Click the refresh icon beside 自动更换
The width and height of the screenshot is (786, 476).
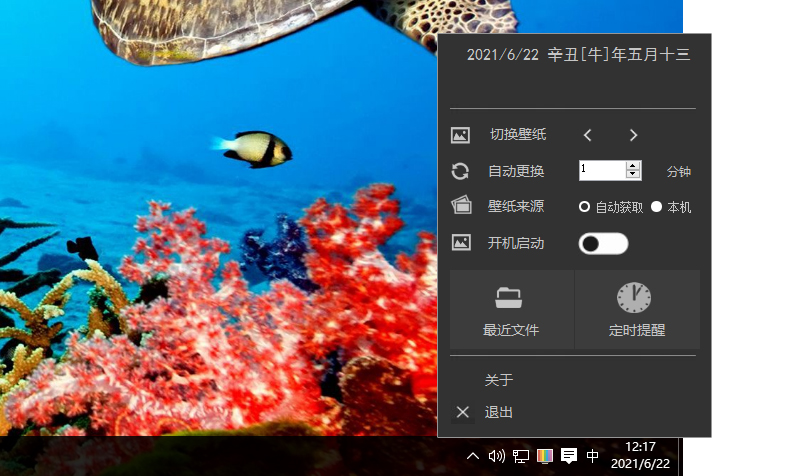[x=460, y=171]
